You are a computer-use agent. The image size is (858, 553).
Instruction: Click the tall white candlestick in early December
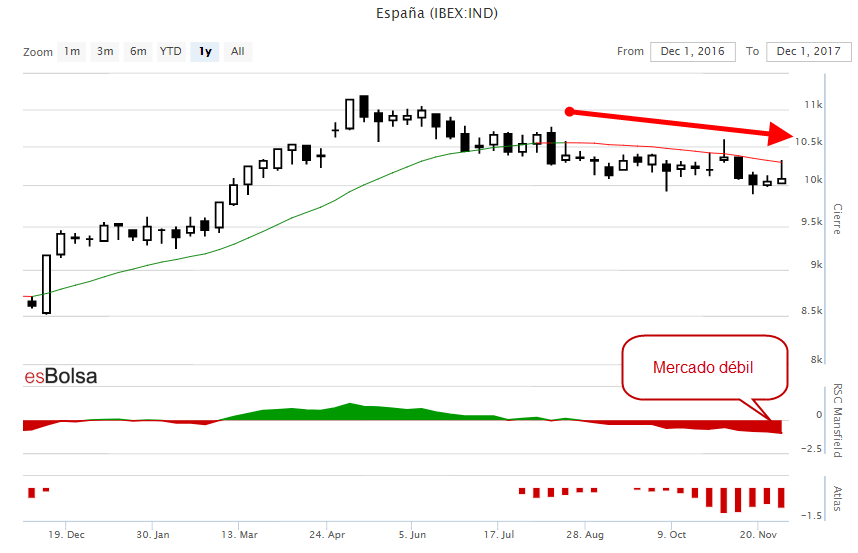click(x=47, y=284)
